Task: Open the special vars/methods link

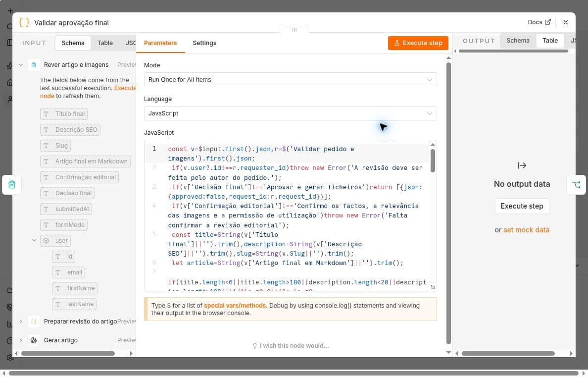Action: pos(235,306)
